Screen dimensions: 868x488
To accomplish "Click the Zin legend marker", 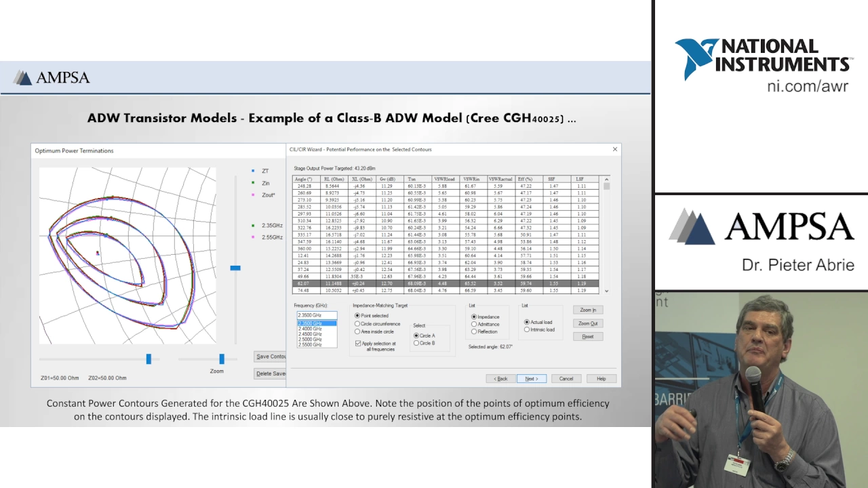I will (x=253, y=183).
